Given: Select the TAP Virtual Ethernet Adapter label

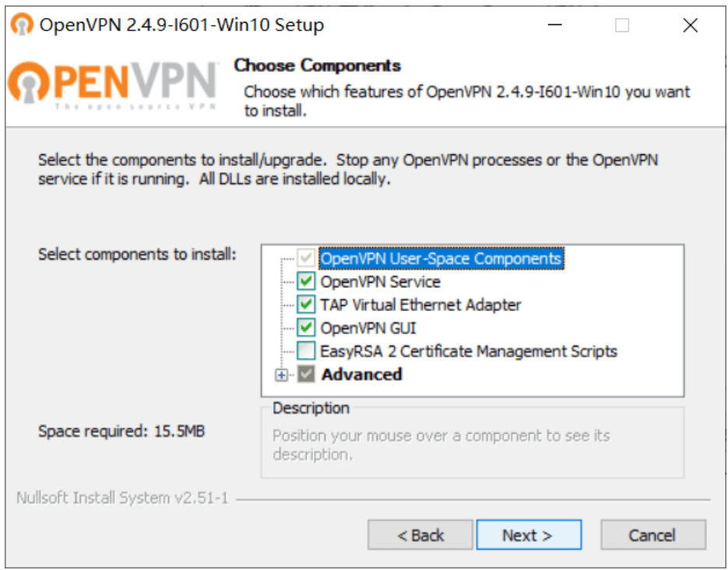Looking at the screenshot, I should 420,305.
